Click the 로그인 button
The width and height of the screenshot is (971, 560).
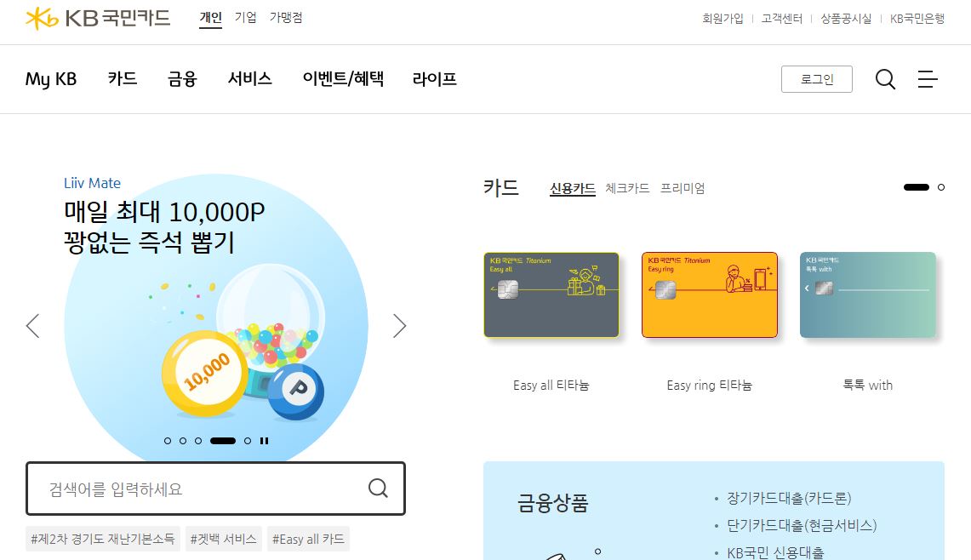817,79
